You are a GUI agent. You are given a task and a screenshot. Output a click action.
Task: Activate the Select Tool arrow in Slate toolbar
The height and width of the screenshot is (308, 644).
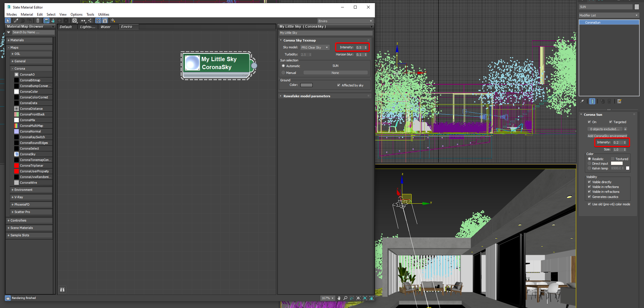(8, 20)
